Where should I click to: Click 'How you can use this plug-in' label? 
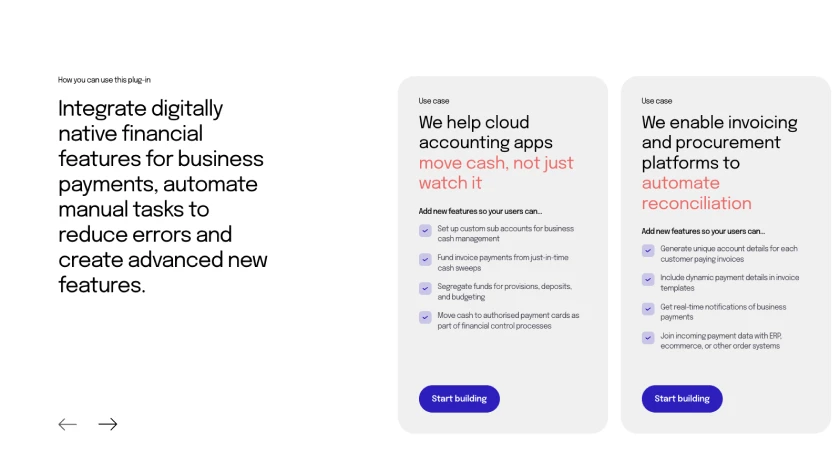click(104, 80)
